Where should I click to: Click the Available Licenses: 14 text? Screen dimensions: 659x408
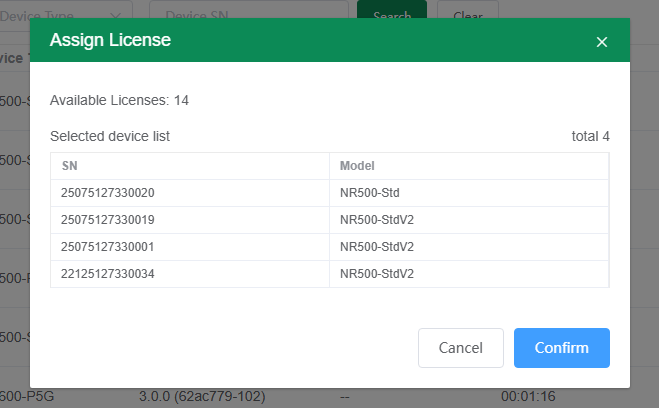119,100
